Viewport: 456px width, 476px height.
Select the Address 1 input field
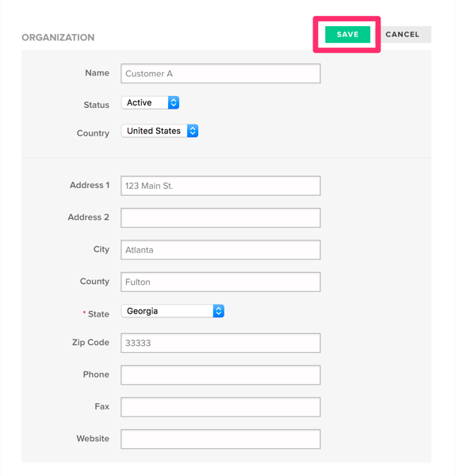point(220,186)
